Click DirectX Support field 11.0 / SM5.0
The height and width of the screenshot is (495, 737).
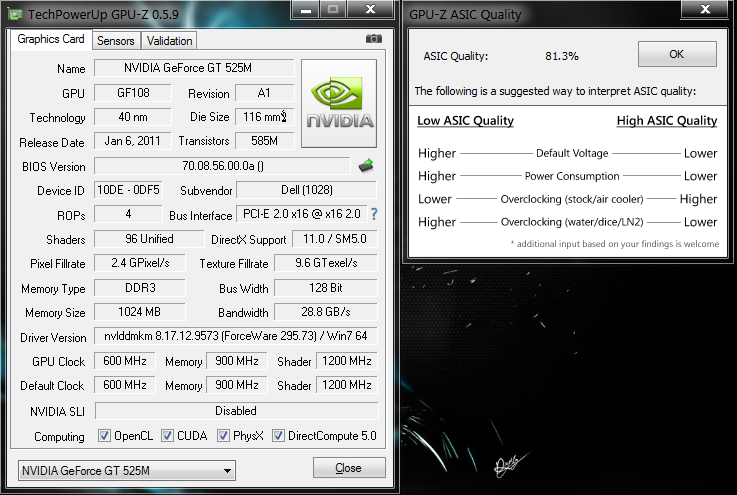[x=335, y=239]
